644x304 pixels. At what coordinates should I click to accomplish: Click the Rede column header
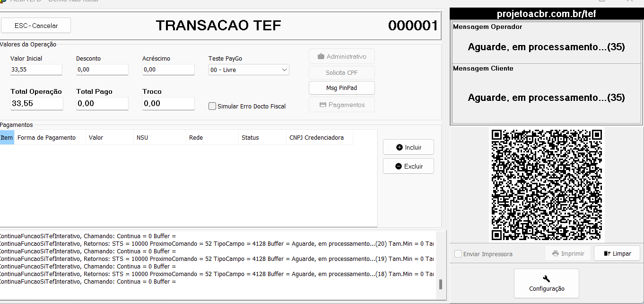pos(212,138)
